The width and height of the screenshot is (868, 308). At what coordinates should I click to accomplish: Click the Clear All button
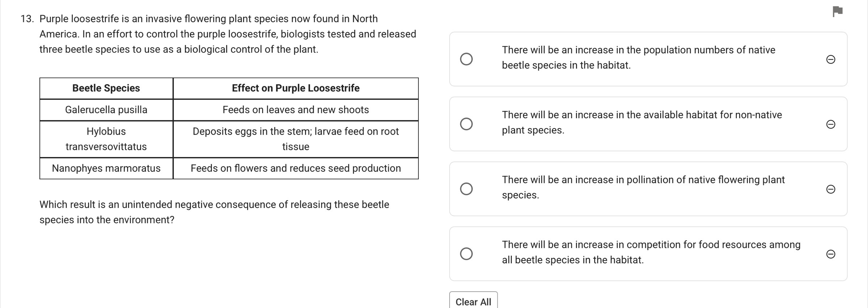(x=473, y=301)
